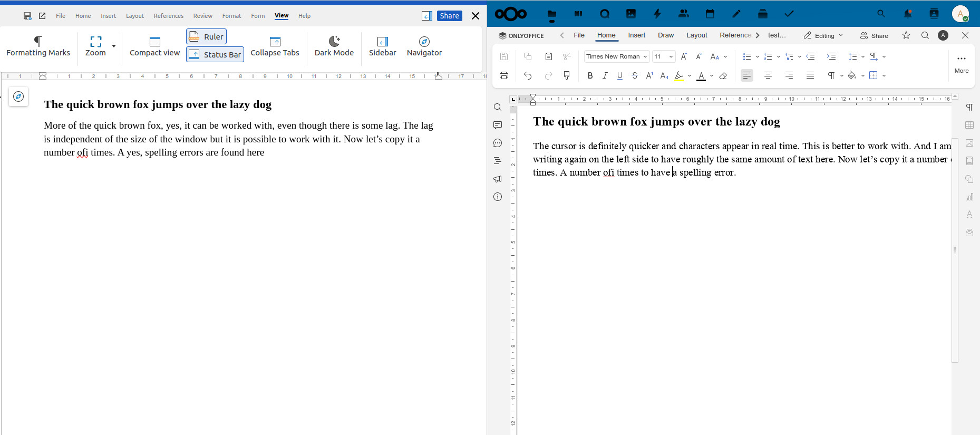This screenshot has height=435, width=980.
Task: Click the ONLYOFFICE vertical scrollbar
Action: click(x=955, y=251)
